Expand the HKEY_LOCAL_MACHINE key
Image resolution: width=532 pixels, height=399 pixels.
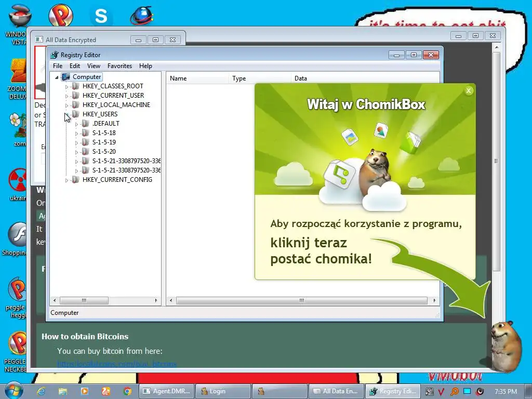(66, 105)
